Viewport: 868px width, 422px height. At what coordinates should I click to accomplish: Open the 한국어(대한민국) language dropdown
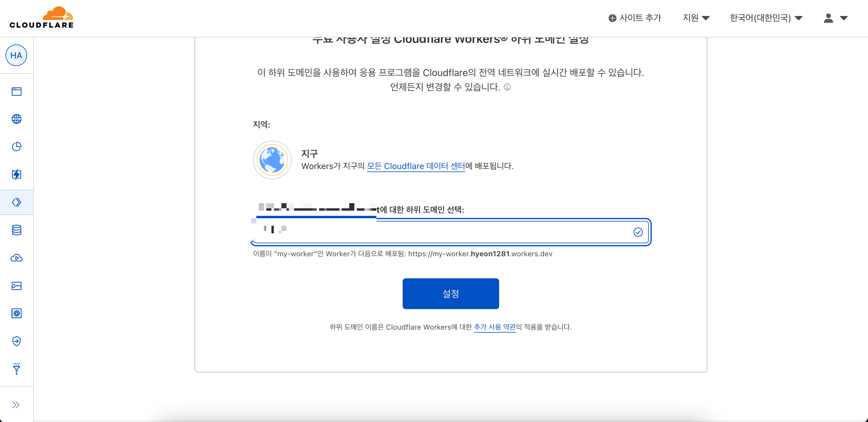click(765, 18)
